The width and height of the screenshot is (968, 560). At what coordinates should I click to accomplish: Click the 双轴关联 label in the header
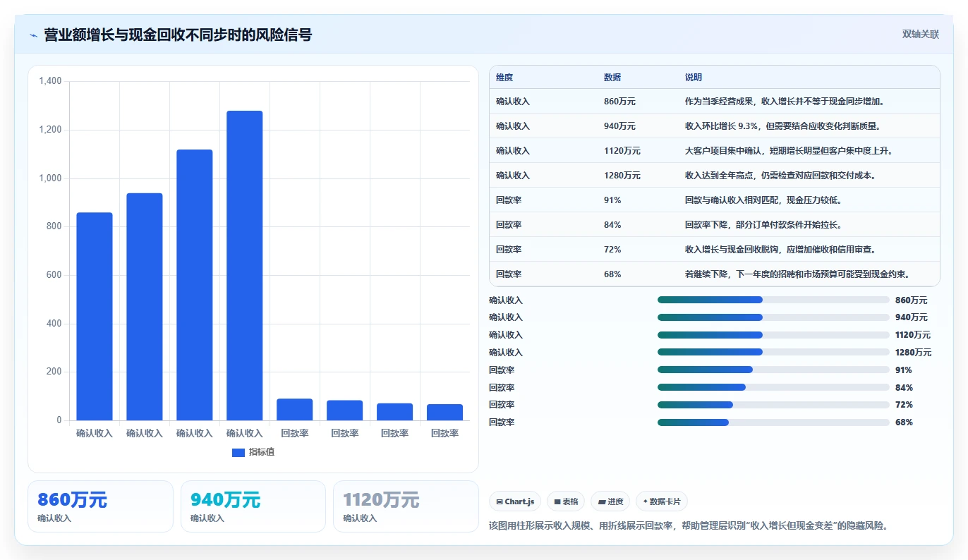pyautogui.click(x=921, y=34)
